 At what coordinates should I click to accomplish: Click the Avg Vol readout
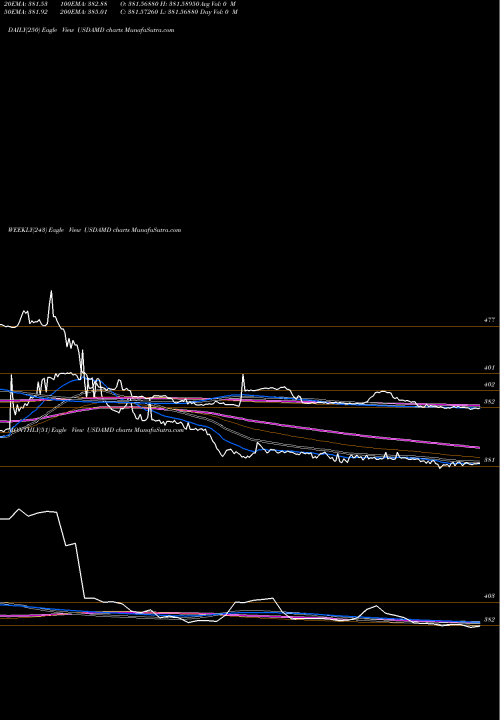click(218, 3)
